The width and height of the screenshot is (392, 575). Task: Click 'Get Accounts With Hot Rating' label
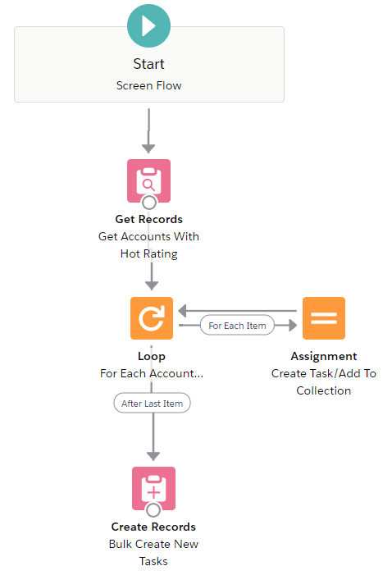tap(149, 245)
